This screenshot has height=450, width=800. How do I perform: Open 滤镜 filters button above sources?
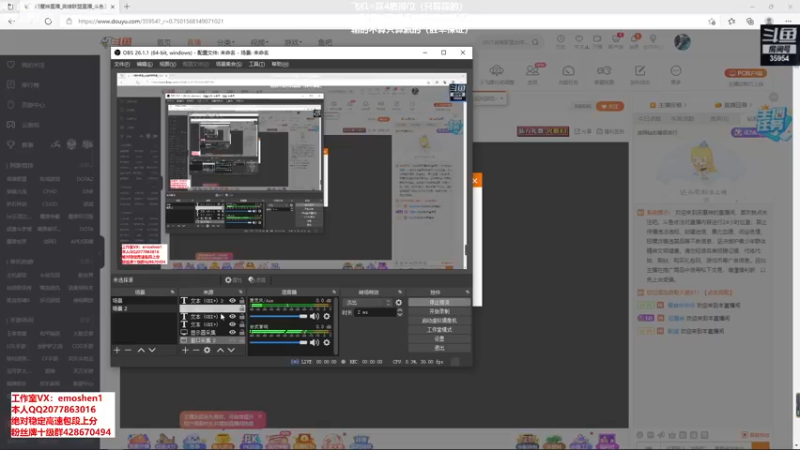coord(257,280)
